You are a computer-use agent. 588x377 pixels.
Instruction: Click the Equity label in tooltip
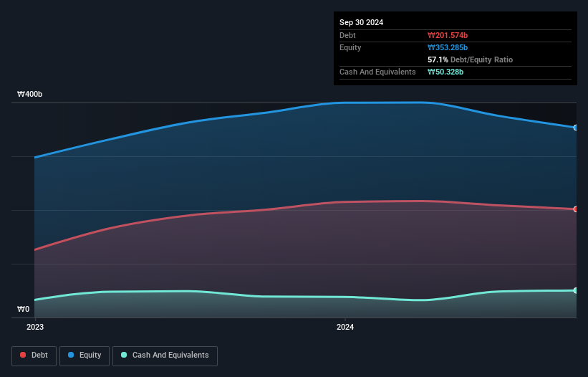350,47
